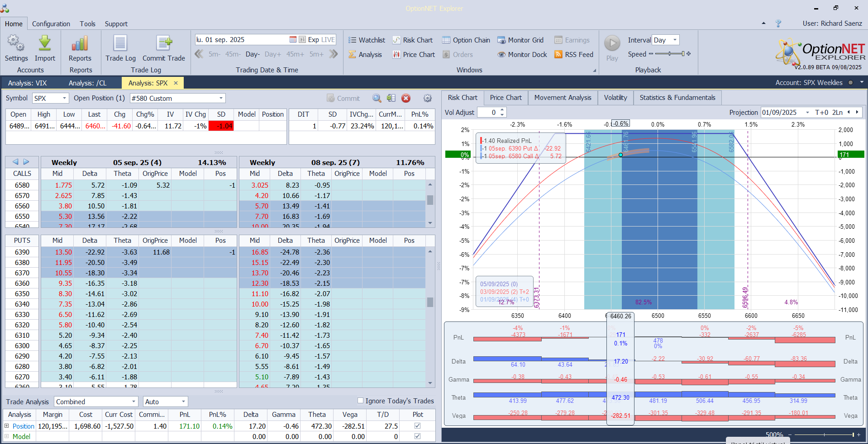Open the #580 Custom position dropdown
The image size is (868, 444).
pyautogui.click(x=221, y=98)
